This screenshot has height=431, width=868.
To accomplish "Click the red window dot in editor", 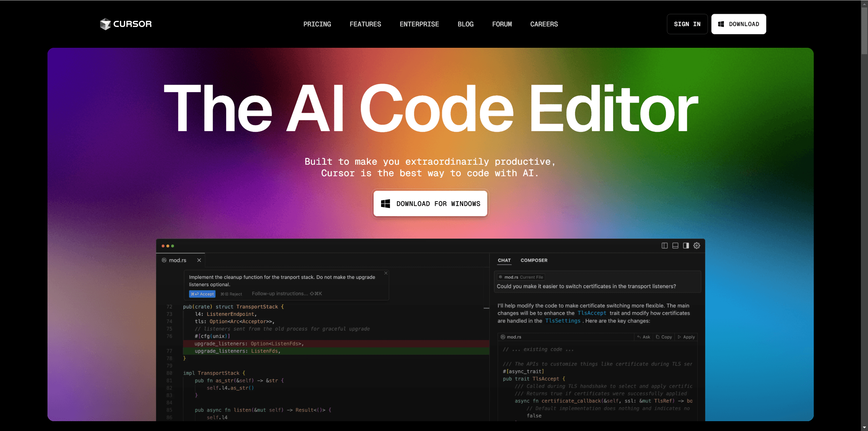I will pos(163,246).
